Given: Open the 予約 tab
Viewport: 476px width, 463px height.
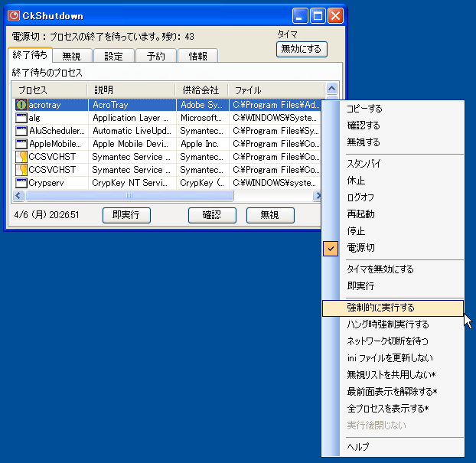Looking at the screenshot, I should [156, 56].
